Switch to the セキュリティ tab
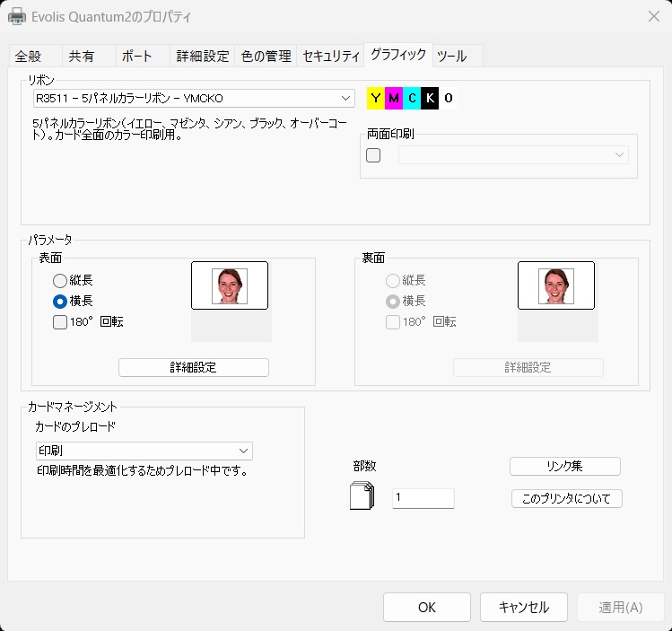 coord(330,57)
